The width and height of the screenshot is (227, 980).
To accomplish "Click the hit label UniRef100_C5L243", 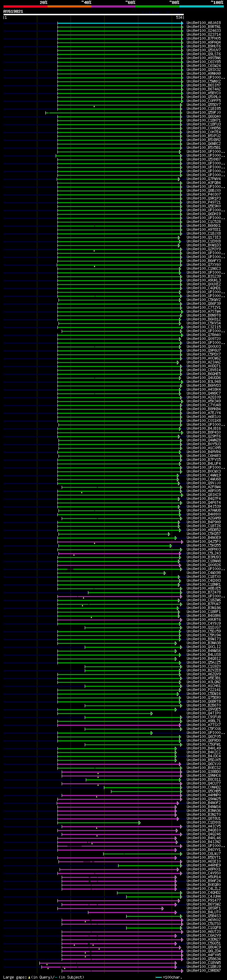I will (x=203, y=553).
